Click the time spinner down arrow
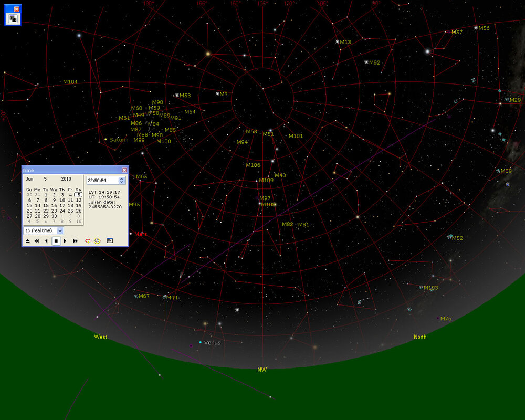 pos(122,182)
